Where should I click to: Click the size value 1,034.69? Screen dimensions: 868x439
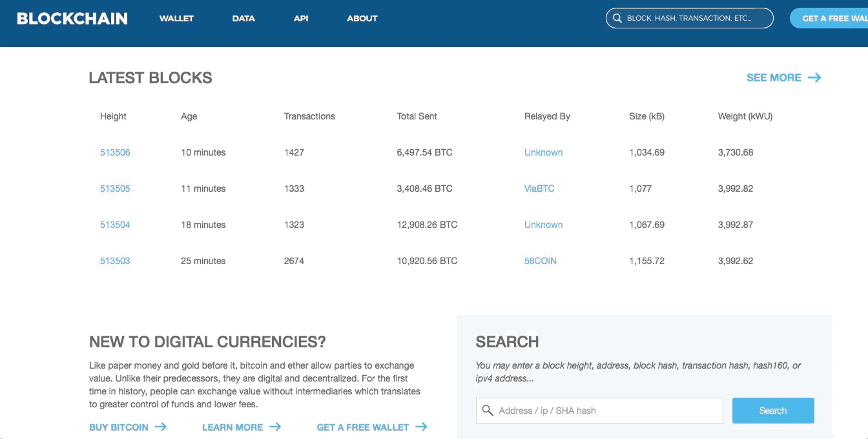click(x=646, y=152)
